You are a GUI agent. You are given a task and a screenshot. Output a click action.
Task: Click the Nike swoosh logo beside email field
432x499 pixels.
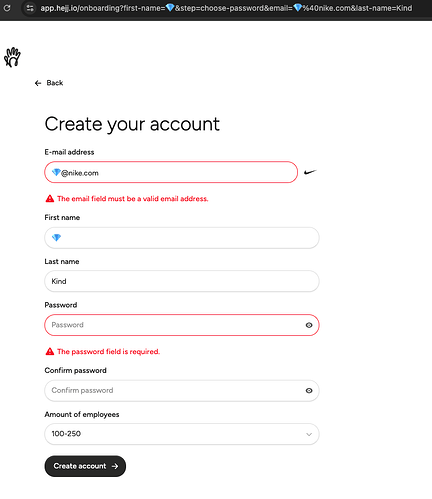[310, 172]
